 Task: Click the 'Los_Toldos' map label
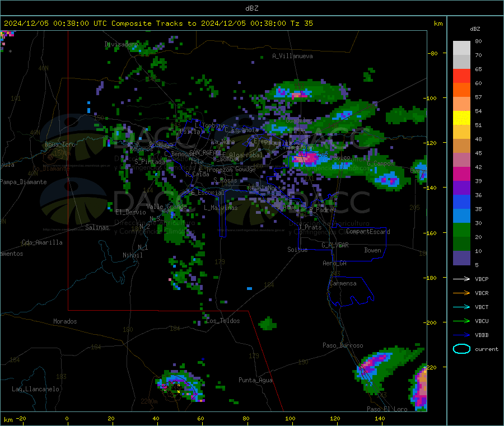tap(223, 321)
